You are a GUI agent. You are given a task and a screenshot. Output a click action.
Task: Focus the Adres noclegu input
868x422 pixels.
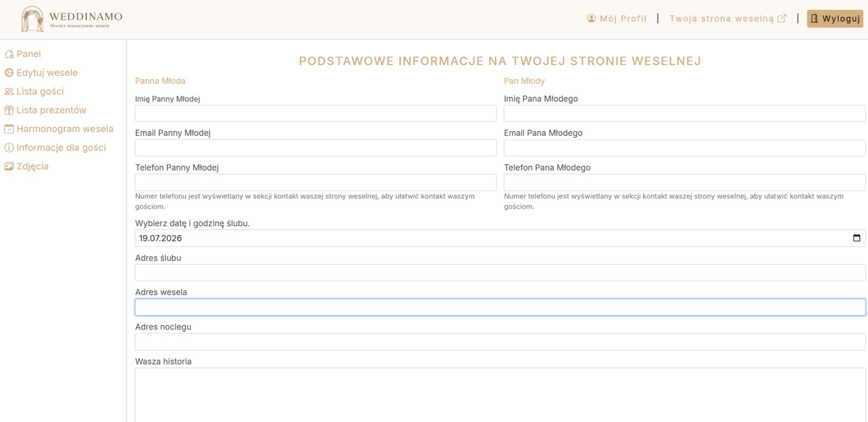point(500,342)
